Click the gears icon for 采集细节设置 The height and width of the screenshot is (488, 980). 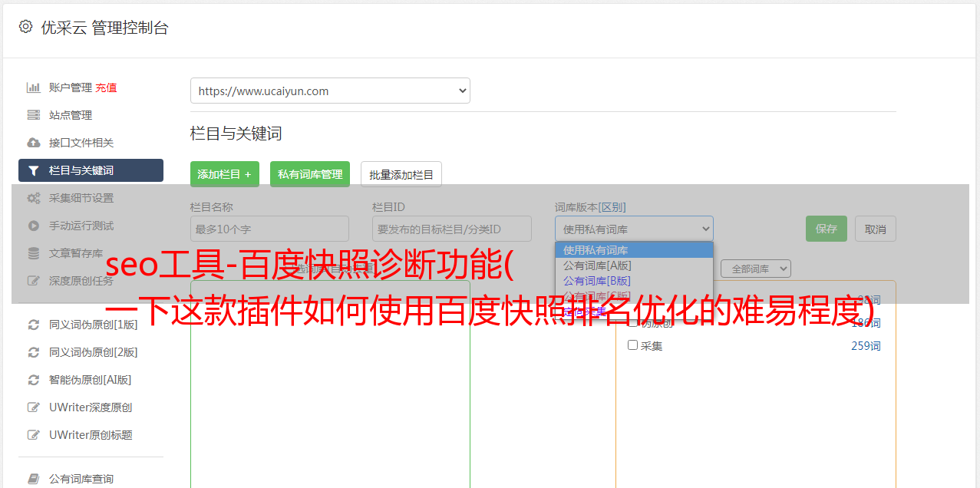point(34,198)
